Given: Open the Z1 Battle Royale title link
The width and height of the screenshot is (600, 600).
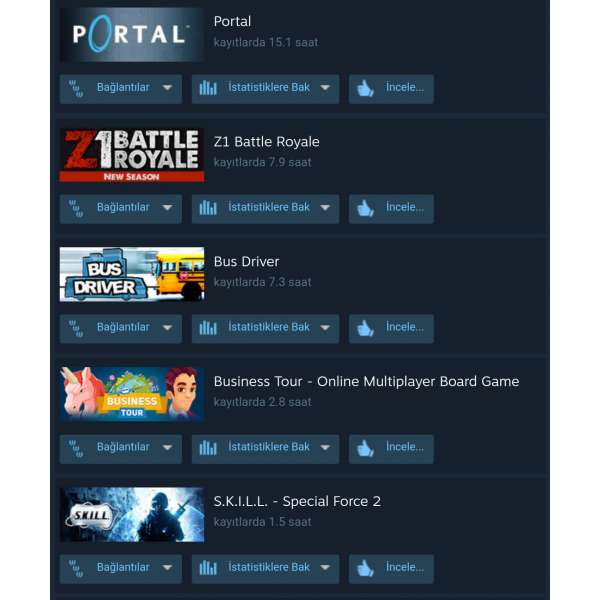Looking at the screenshot, I should (266, 142).
